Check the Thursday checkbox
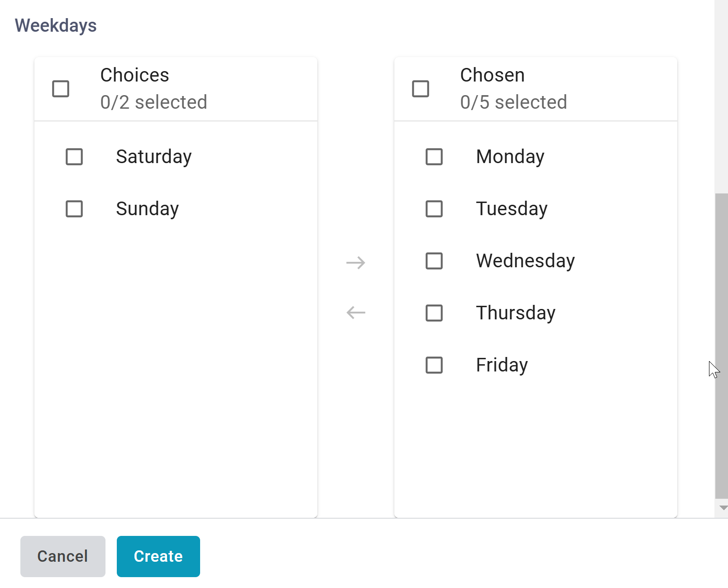The width and height of the screenshot is (728, 588). 434,313
